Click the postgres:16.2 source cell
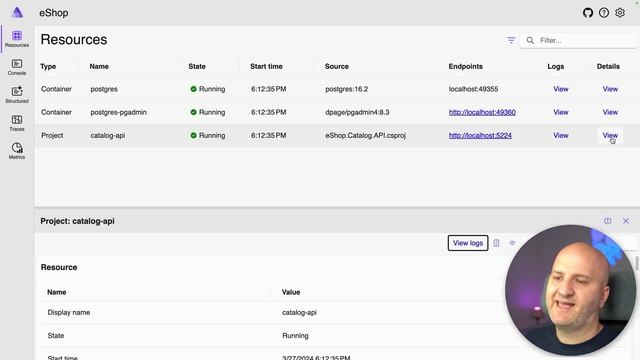This screenshot has width=640, height=360. click(x=347, y=89)
